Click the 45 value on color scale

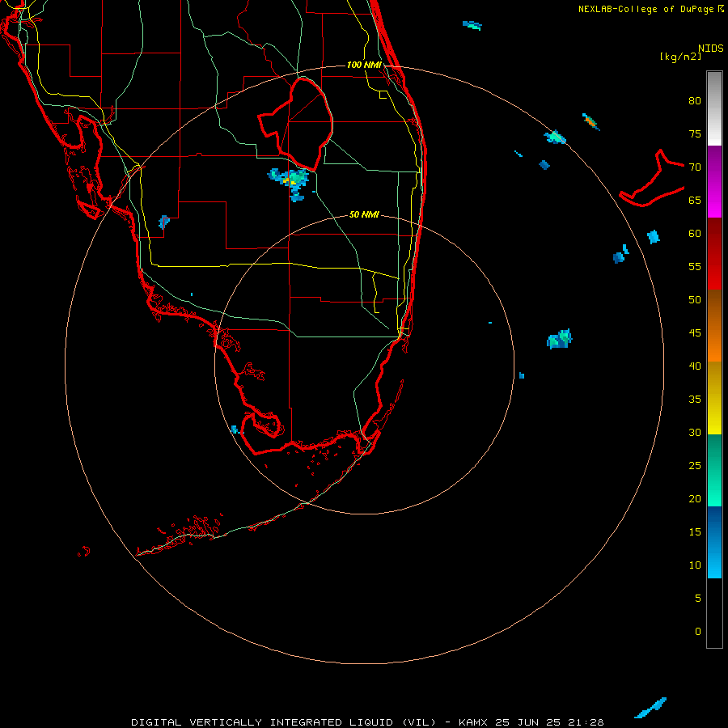point(695,333)
